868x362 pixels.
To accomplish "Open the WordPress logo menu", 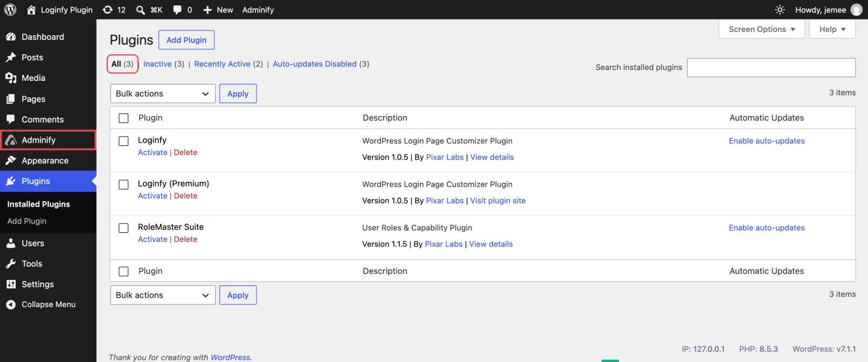I will click(x=10, y=10).
